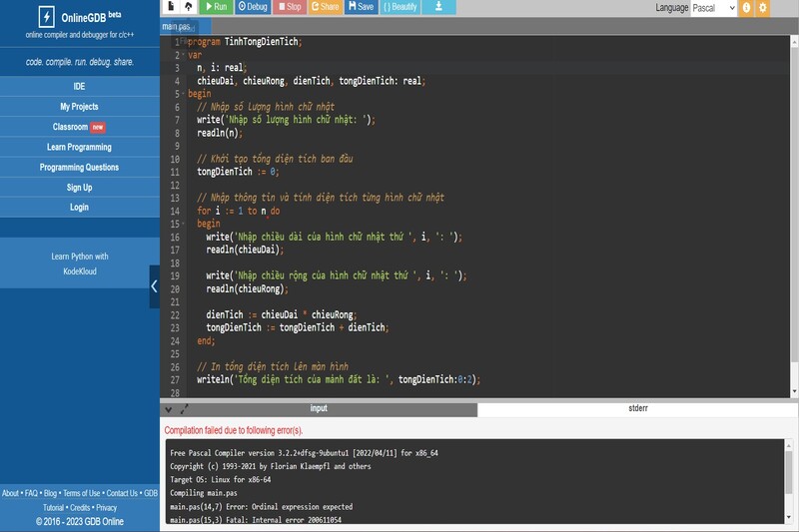Switch to the input tab
Screen dimensions: 799x532
tap(319, 409)
